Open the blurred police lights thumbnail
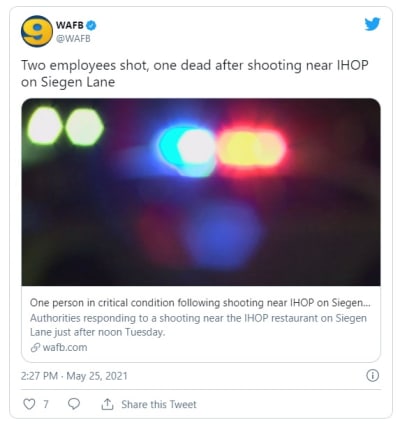Screen dimensions: 400x427 point(201,192)
